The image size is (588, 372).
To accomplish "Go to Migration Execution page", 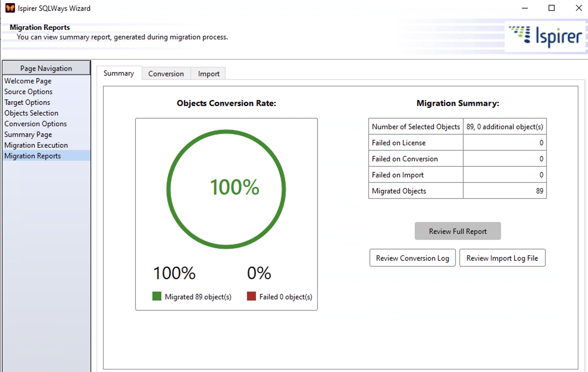I will pyautogui.click(x=36, y=145).
